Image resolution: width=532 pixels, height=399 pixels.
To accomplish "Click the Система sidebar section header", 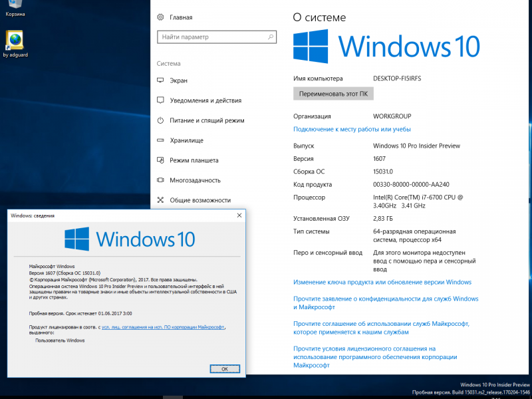I will point(169,63).
